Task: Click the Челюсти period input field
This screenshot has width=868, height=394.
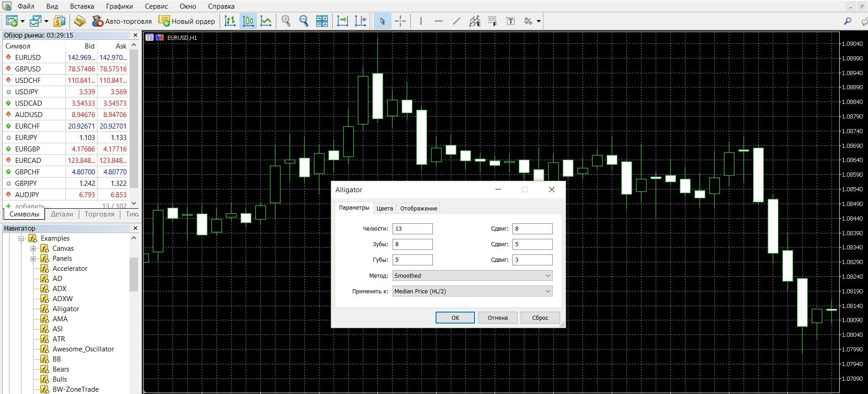Action: coord(412,229)
